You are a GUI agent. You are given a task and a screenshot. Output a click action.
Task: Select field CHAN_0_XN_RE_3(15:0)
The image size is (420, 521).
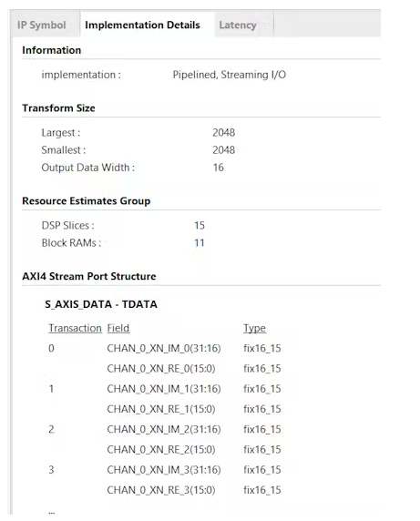(161, 490)
